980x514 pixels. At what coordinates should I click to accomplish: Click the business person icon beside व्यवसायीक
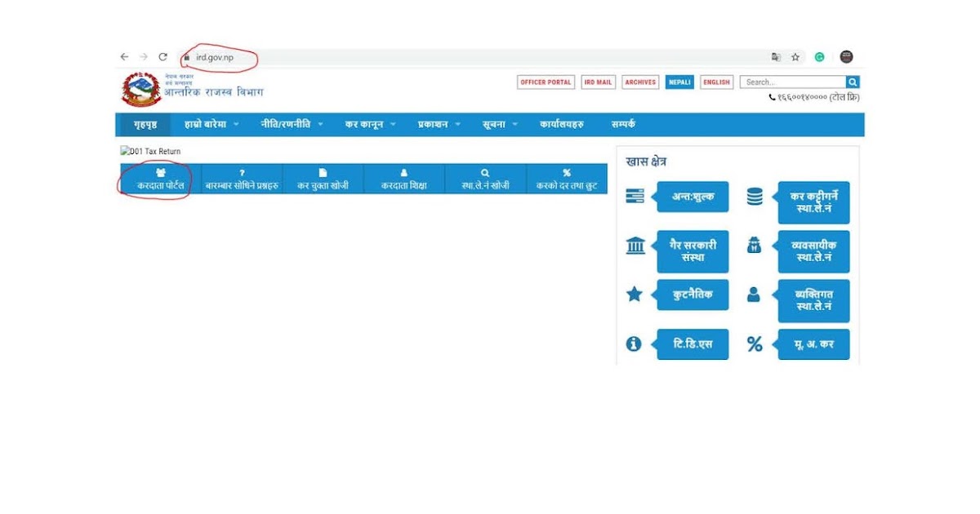tap(755, 245)
